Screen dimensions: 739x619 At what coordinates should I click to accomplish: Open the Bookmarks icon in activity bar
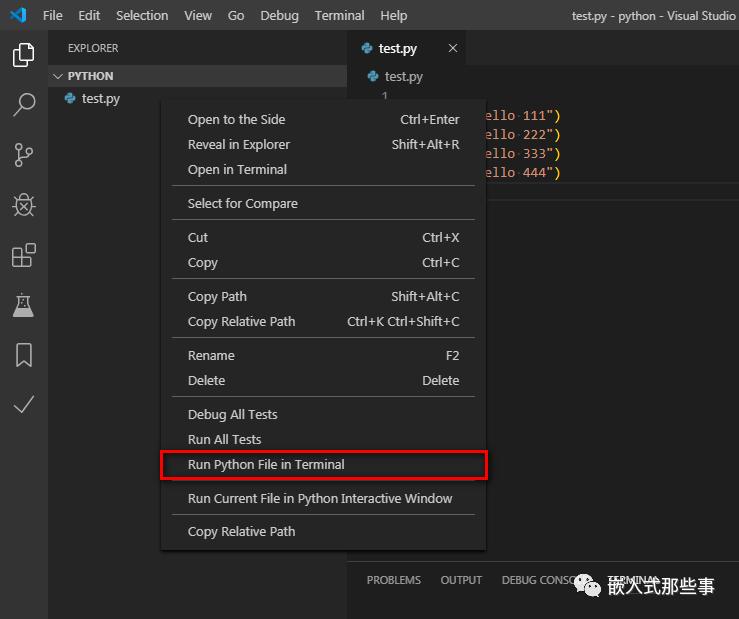(x=24, y=355)
